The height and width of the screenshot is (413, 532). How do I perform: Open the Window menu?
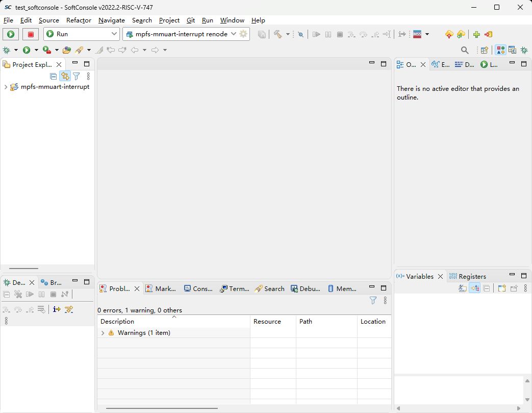click(232, 20)
